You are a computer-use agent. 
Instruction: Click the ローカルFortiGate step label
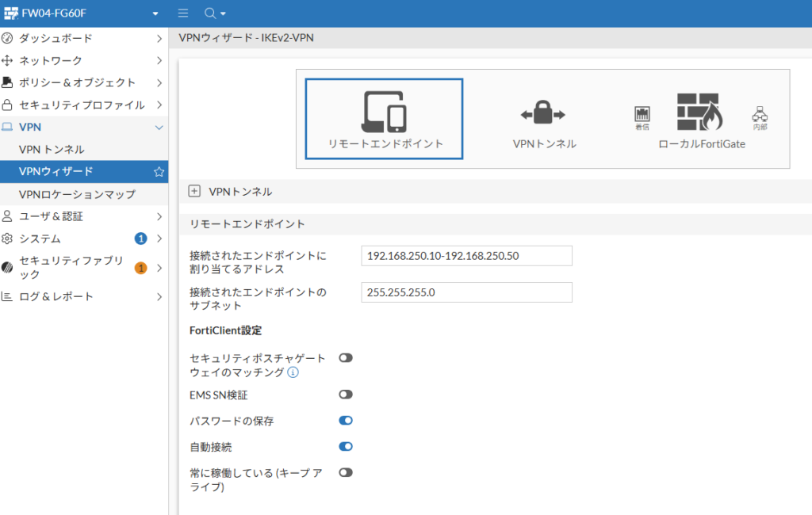pos(702,144)
